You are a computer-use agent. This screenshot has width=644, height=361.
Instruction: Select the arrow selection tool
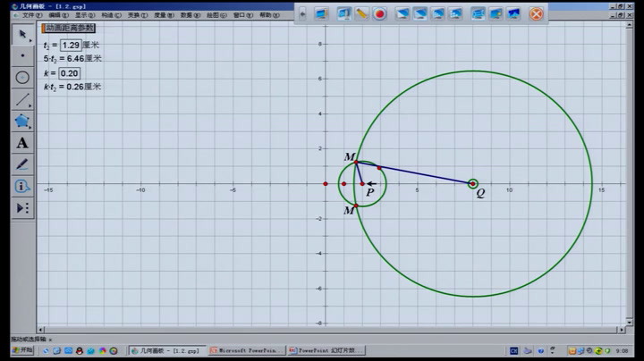click(22, 34)
